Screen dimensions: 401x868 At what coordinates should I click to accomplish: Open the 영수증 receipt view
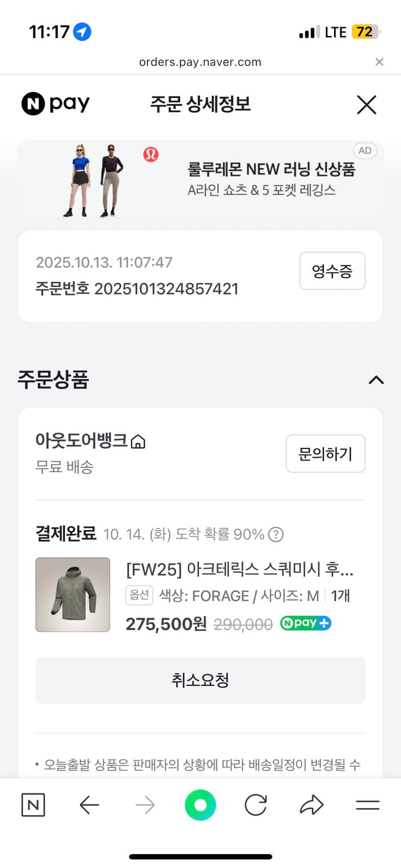tap(332, 271)
